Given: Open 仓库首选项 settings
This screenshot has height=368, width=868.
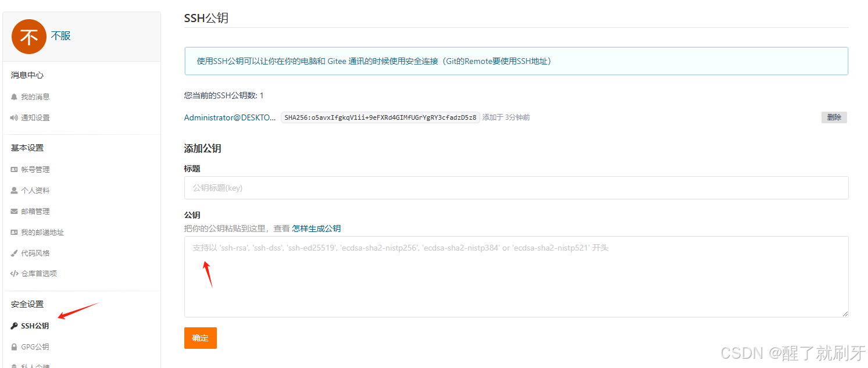Looking at the screenshot, I should click(x=39, y=274).
